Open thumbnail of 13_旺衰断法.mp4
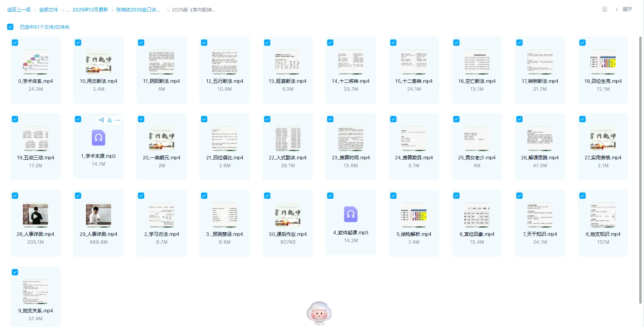 [288, 62]
